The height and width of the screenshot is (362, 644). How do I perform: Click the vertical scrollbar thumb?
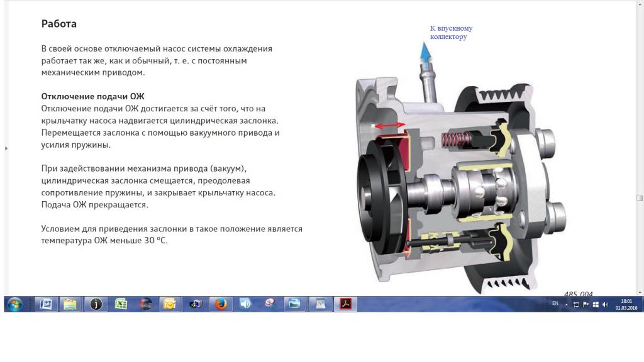[x=640, y=198]
